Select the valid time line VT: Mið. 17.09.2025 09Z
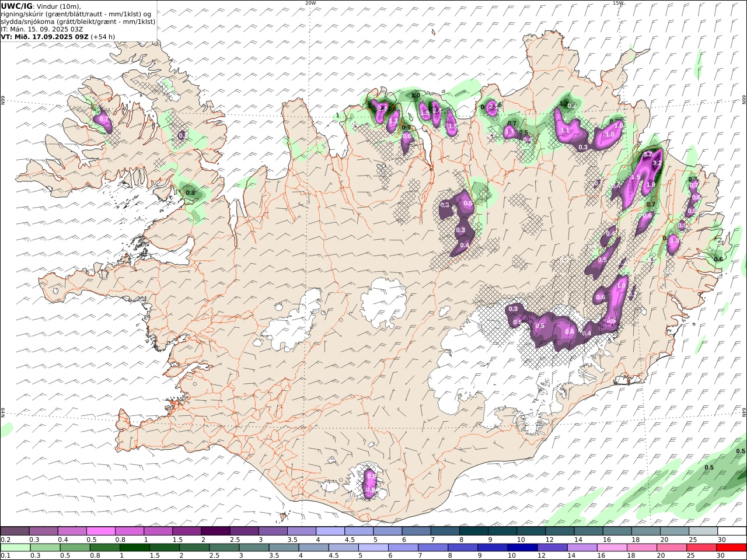Screen dimensions: 747x560 click(x=45, y=36)
